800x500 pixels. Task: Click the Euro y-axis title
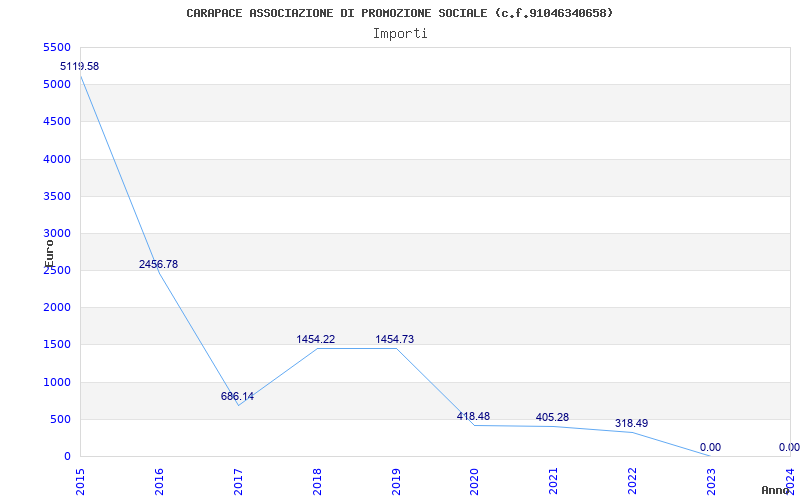(x=49, y=252)
